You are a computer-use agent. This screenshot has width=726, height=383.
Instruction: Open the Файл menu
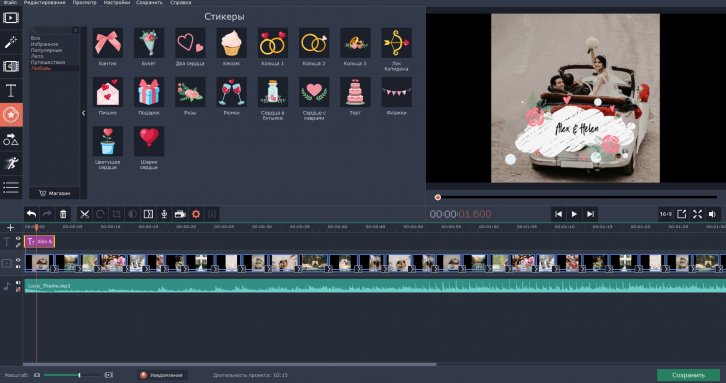coord(10,3)
